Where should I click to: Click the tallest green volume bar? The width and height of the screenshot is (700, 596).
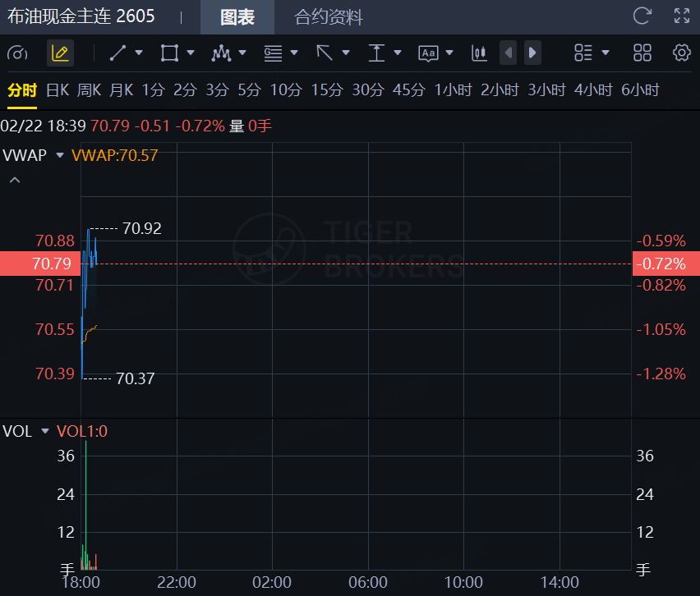coord(85,504)
